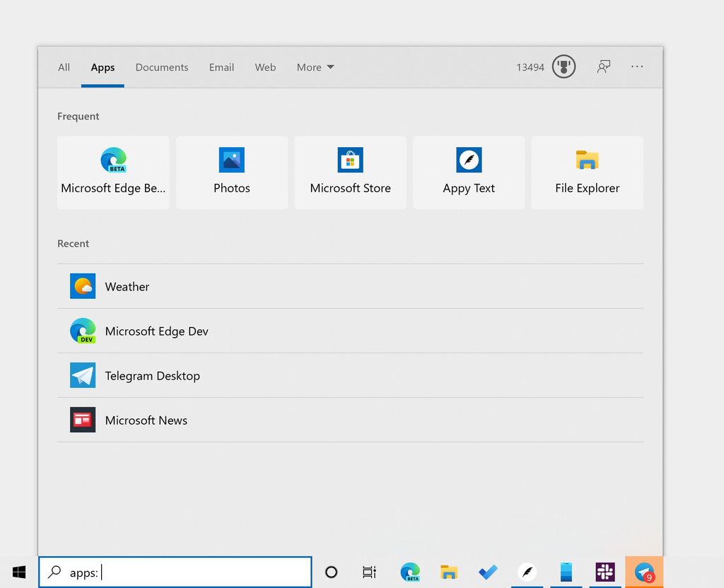Image resolution: width=724 pixels, height=588 pixels.
Task: Open the feedback person icon
Action: pyautogui.click(x=603, y=66)
